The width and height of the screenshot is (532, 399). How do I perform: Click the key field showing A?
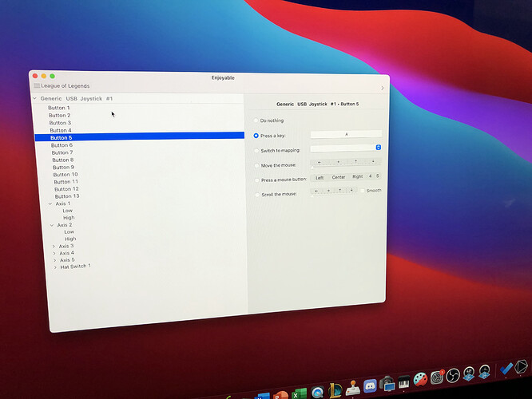pyautogui.click(x=346, y=134)
